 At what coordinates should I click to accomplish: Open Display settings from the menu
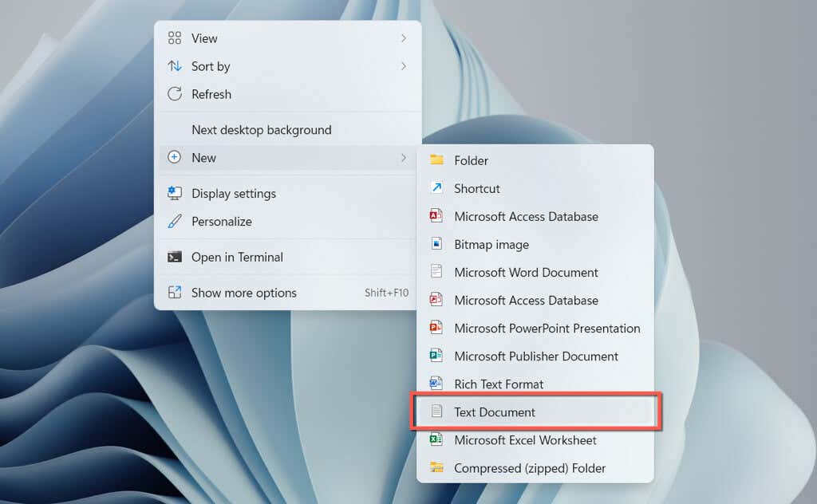[x=287, y=193]
